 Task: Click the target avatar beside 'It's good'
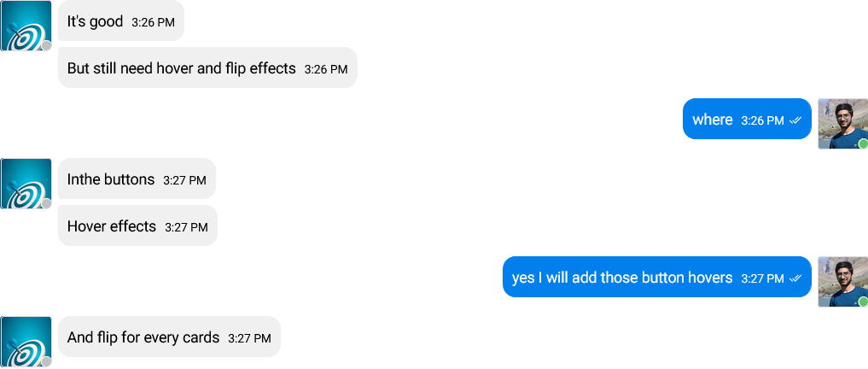pos(26,26)
